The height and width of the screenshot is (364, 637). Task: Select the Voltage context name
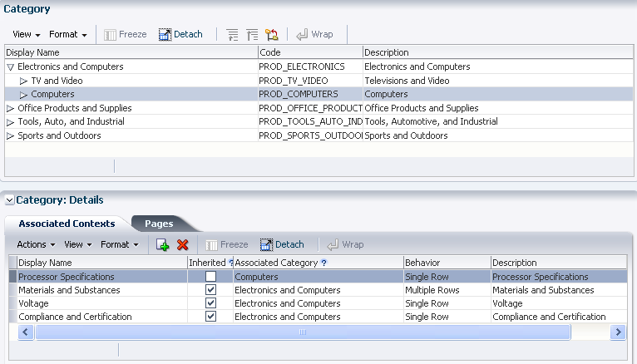(x=33, y=303)
